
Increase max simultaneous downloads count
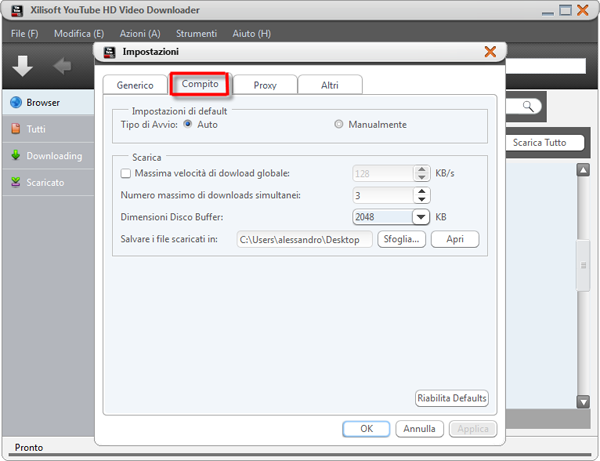coord(422,191)
